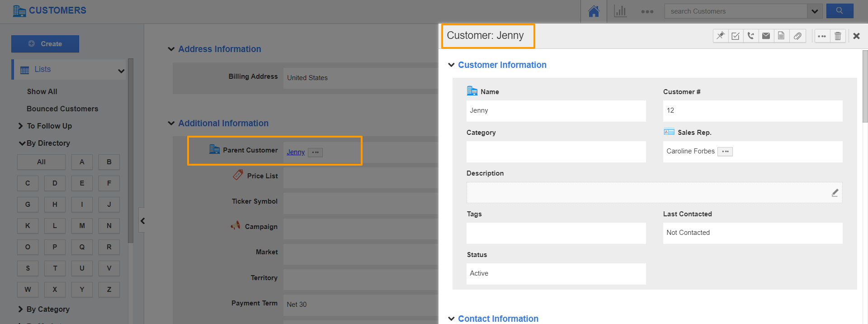Collapse the Customer Information section
868x324 pixels.
[451, 65]
